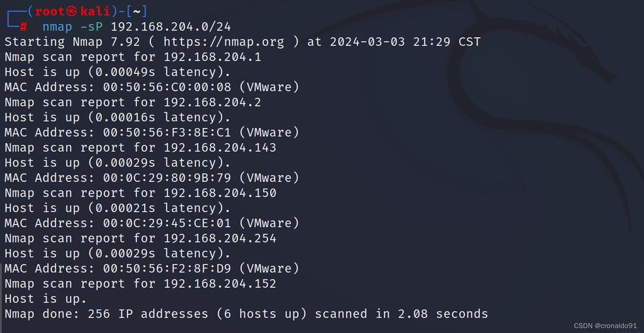Click the Kali skull icon in prompt
The height and width of the screenshot is (333, 644).
click(72, 11)
